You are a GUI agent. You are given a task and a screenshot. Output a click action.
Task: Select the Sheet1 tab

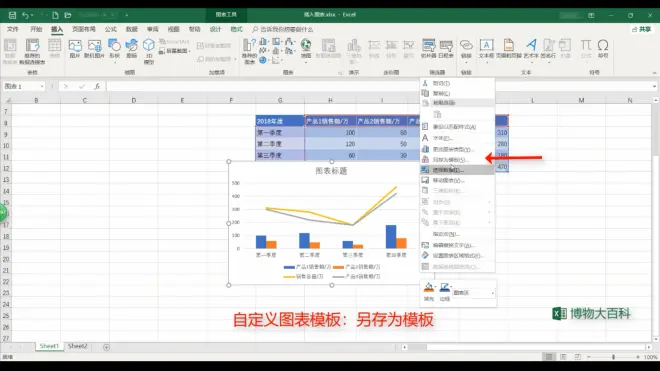(x=49, y=346)
